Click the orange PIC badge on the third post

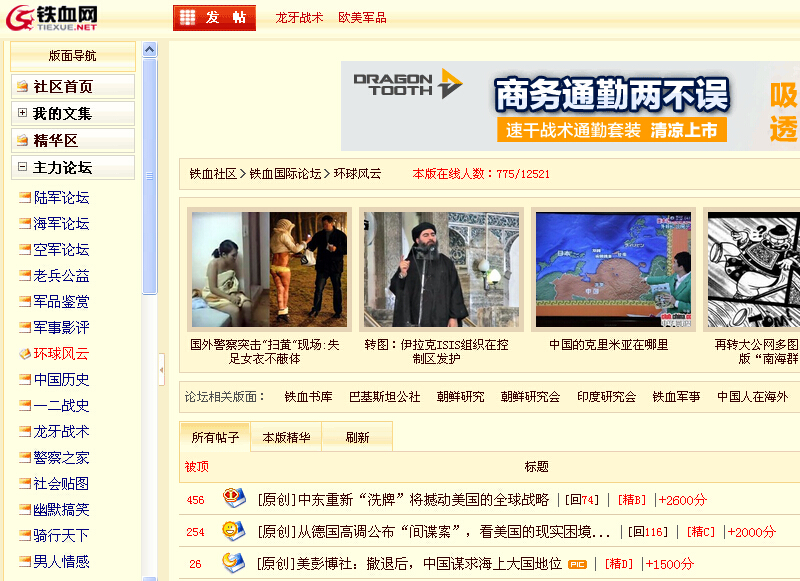point(577,564)
